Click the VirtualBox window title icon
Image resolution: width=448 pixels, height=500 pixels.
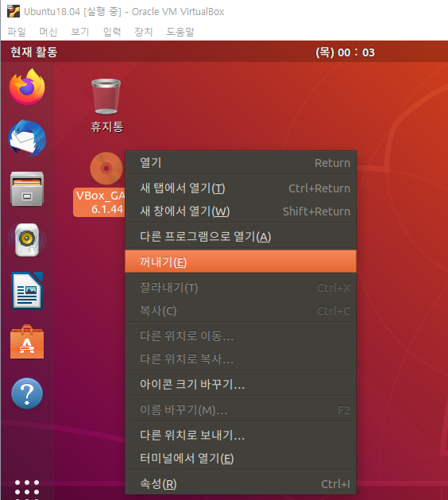[13, 11]
